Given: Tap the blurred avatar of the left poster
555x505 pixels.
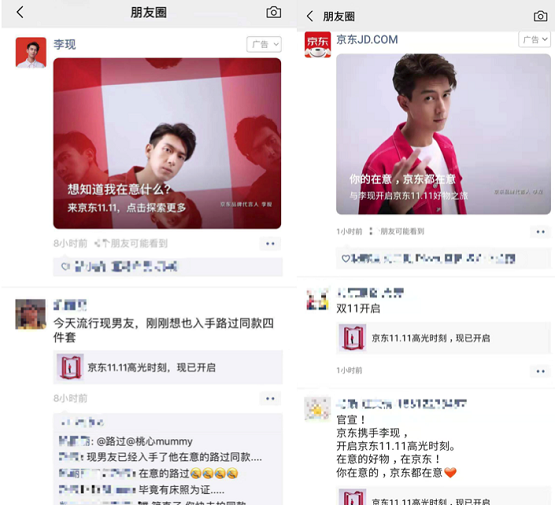Looking at the screenshot, I should (31, 314).
